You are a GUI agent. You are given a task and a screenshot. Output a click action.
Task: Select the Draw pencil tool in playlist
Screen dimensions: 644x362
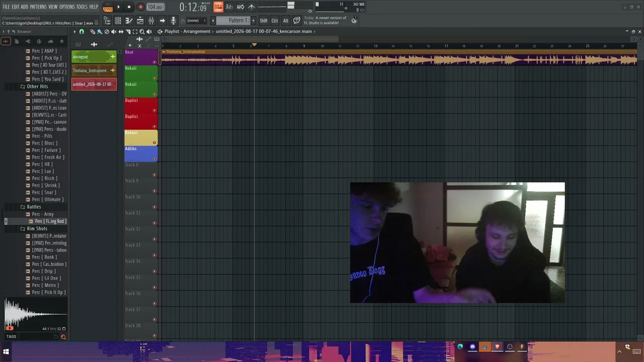(93, 32)
